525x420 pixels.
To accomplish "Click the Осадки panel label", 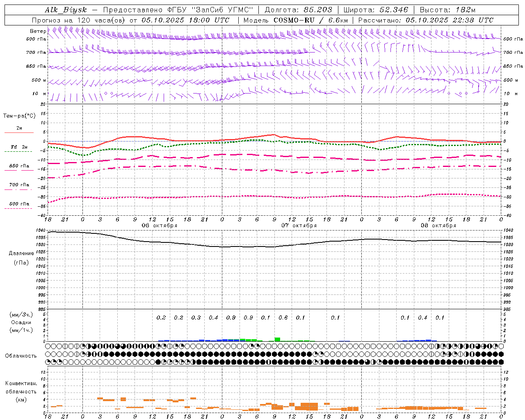I will pyautogui.click(x=21, y=322).
